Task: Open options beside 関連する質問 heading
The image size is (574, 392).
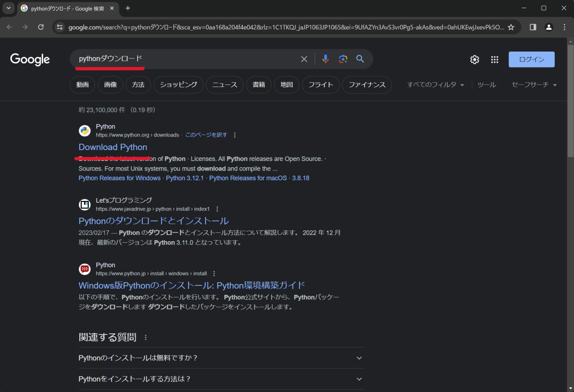Action: (145, 337)
